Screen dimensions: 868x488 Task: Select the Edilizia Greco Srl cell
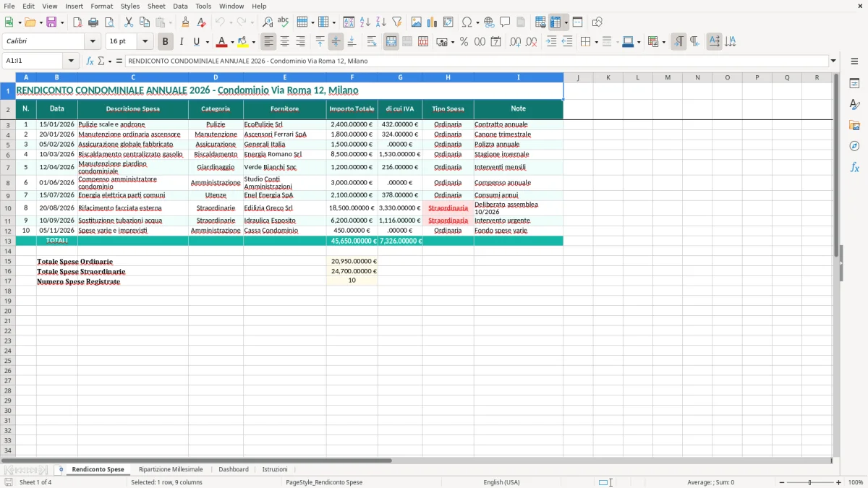tap(284, 208)
